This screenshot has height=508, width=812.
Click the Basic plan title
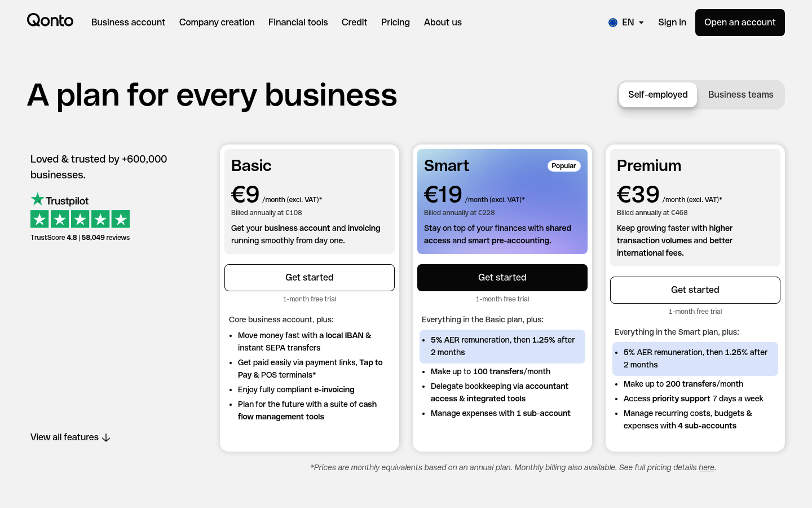pyautogui.click(x=251, y=165)
